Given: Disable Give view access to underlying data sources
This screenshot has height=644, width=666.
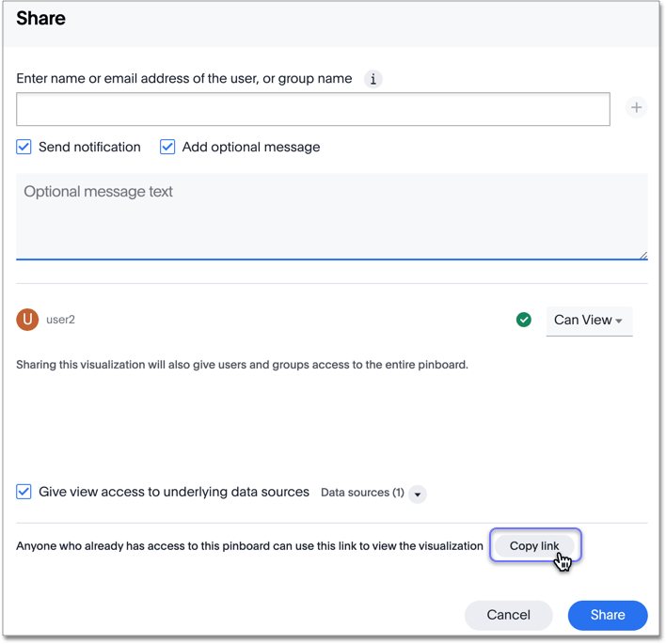Looking at the screenshot, I should [24, 492].
